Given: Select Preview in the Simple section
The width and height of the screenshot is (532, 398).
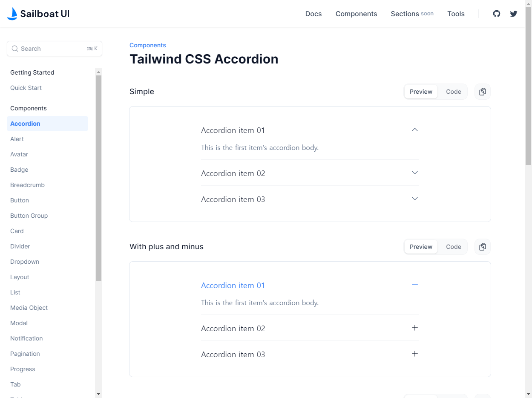Looking at the screenshot, I should 421,92.
